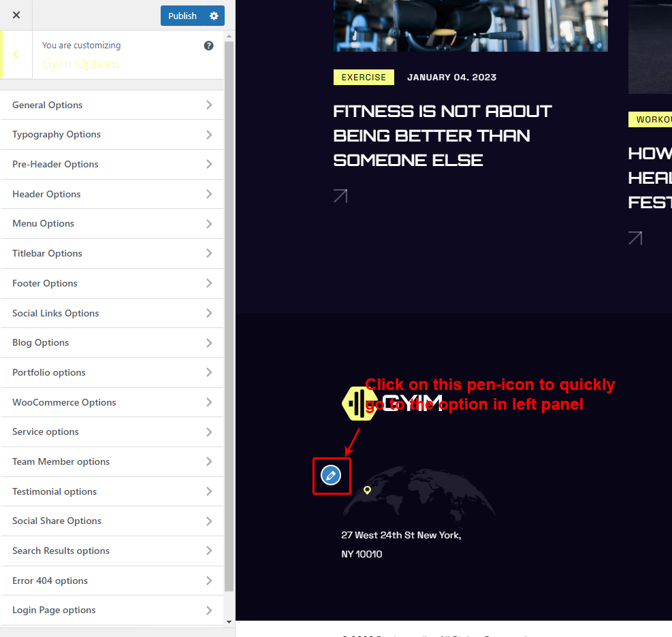Click the yellow location pin on map
Viewport: 672px width, 637px height.
367,490
